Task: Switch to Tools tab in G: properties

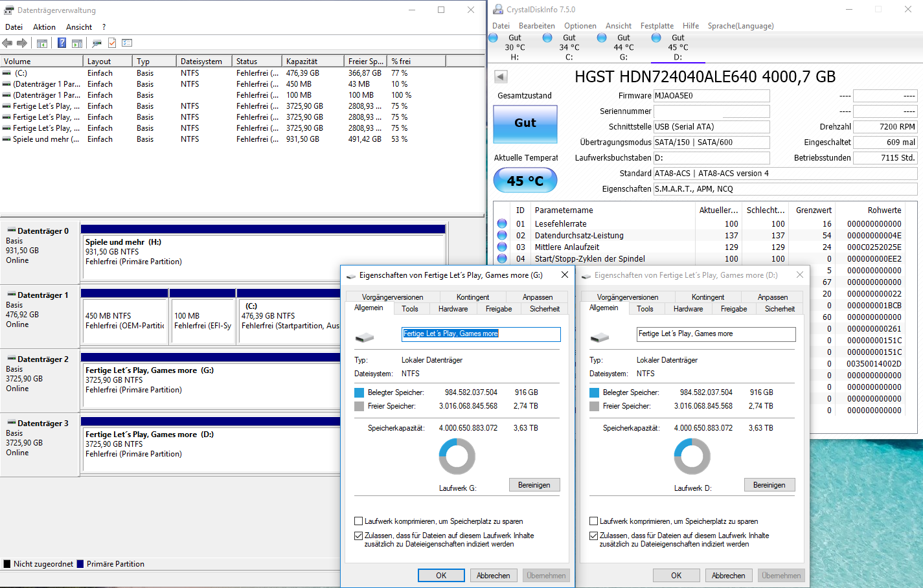Action: [x=410, y=309]
